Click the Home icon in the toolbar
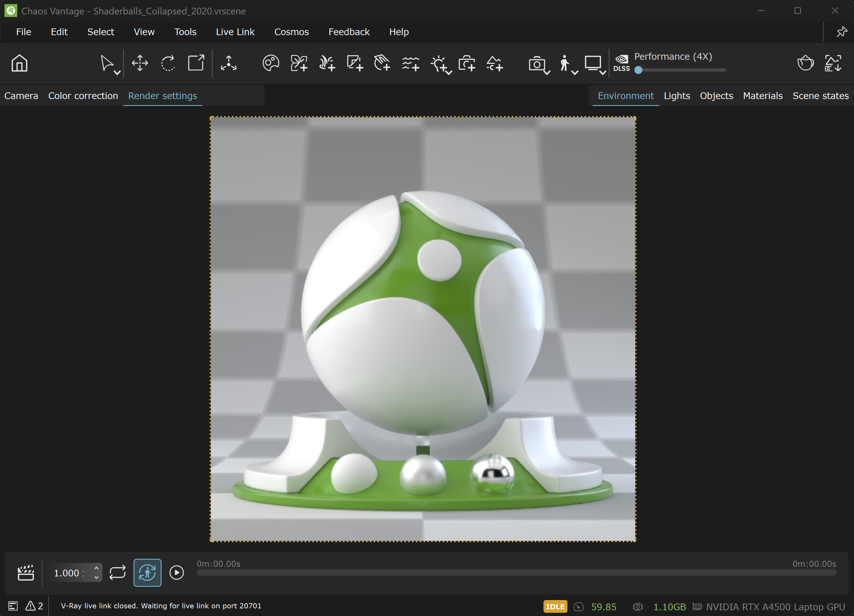This screenshot has width=854, height=616. 19,63
